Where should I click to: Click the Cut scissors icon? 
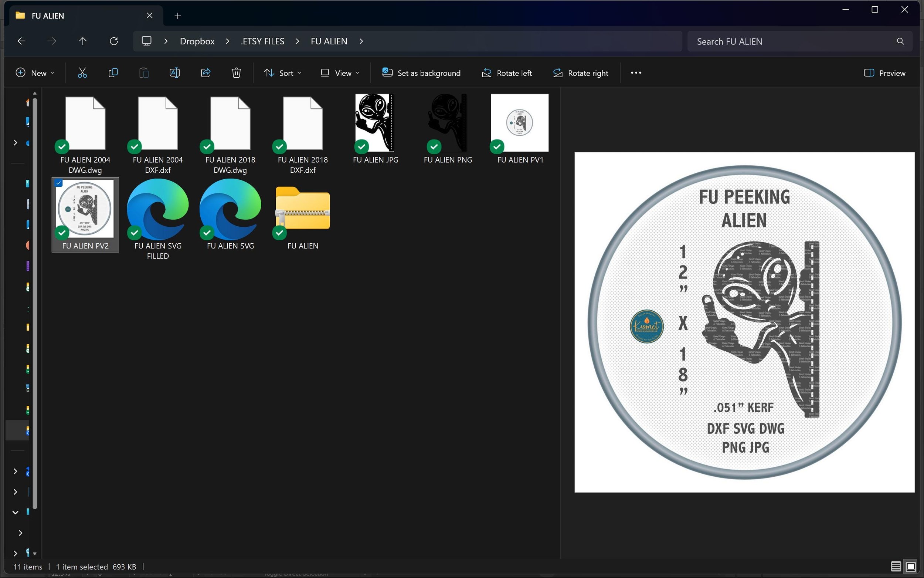pyautogui.click(x=82, y=72)
